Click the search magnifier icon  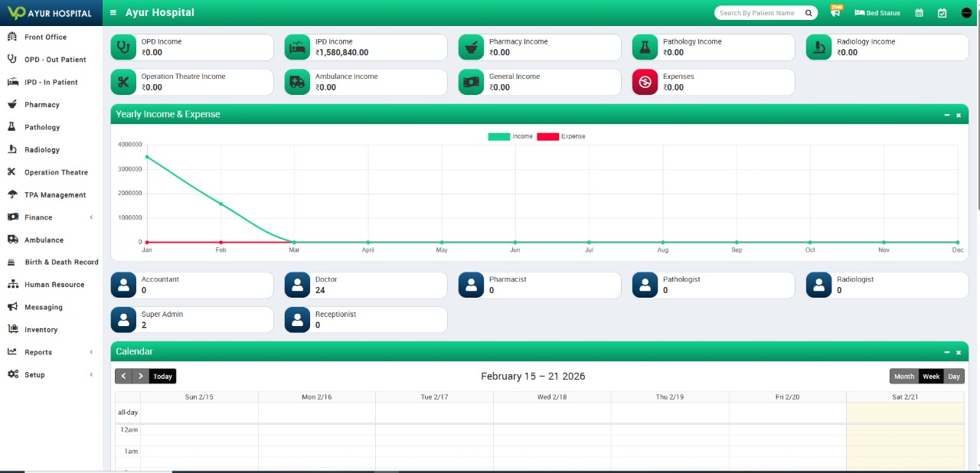(808, 12)
